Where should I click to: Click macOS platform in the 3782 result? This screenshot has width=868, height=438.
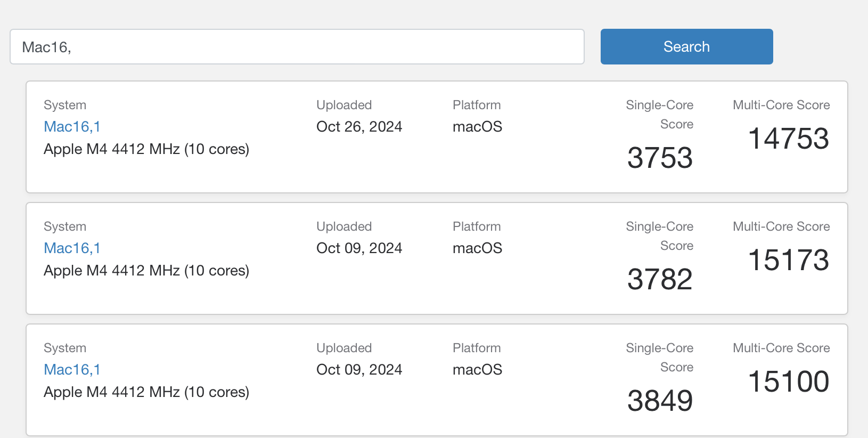coord(477,248)
